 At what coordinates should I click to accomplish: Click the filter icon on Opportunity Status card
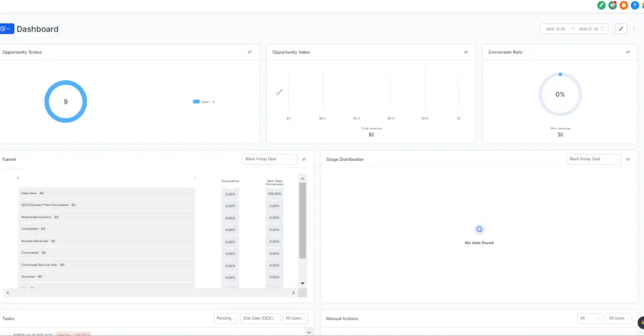(250, 52)
